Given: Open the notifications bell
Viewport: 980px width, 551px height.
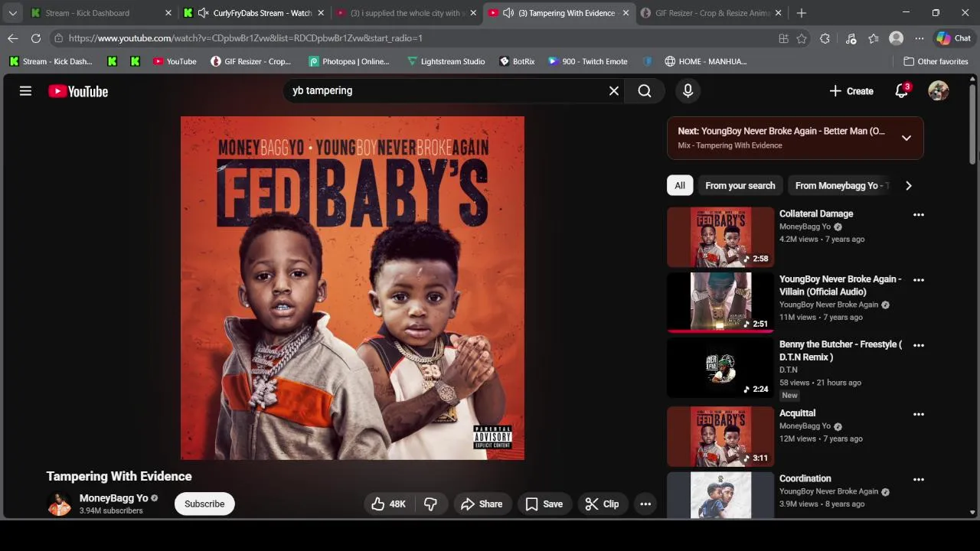Looking at the screenshot, I should pos(902,91).
